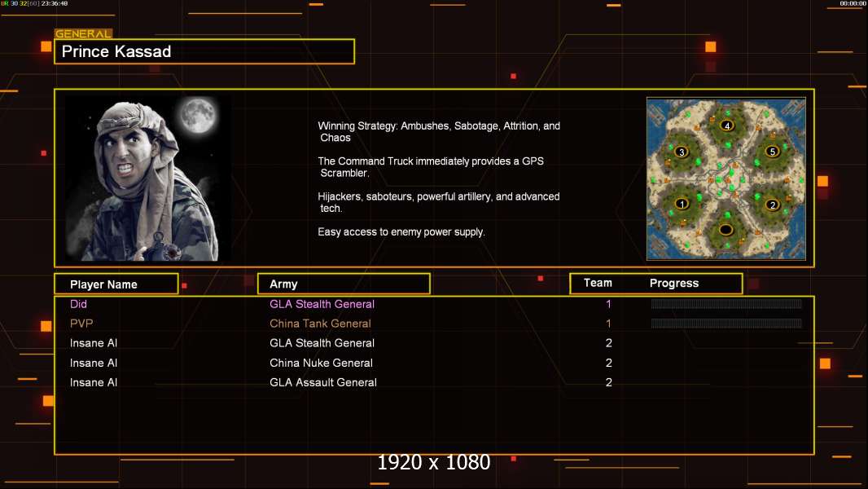868x489 pixels.
Task: Select player name PVP
Action: coord(81,324)
